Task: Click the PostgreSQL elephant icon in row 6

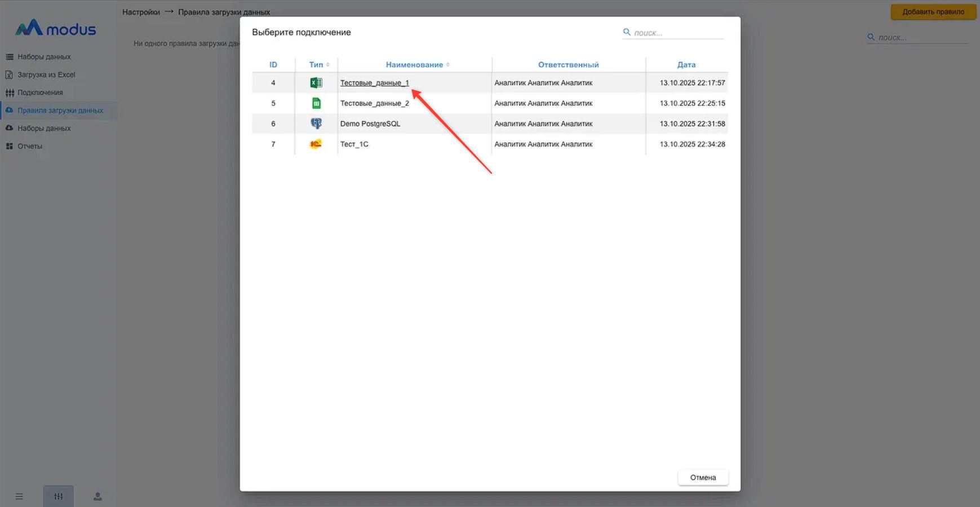Action: [316, 124]
